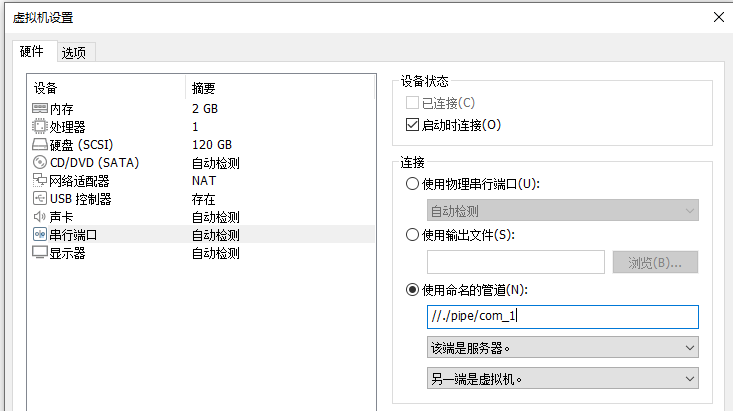The width and height of the screenshot is (733, 411).
Task: Click the CD/DVD (SATA) disc icon
Action: click(40, 163)
